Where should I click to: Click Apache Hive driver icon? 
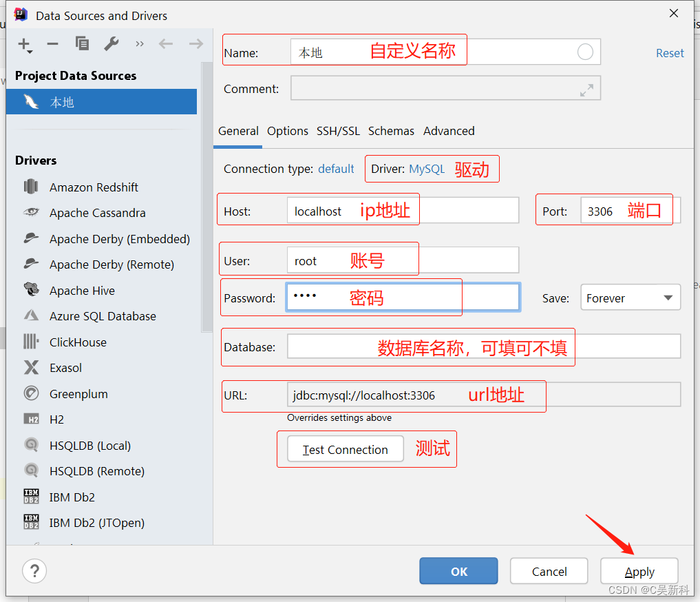[31, 289]
